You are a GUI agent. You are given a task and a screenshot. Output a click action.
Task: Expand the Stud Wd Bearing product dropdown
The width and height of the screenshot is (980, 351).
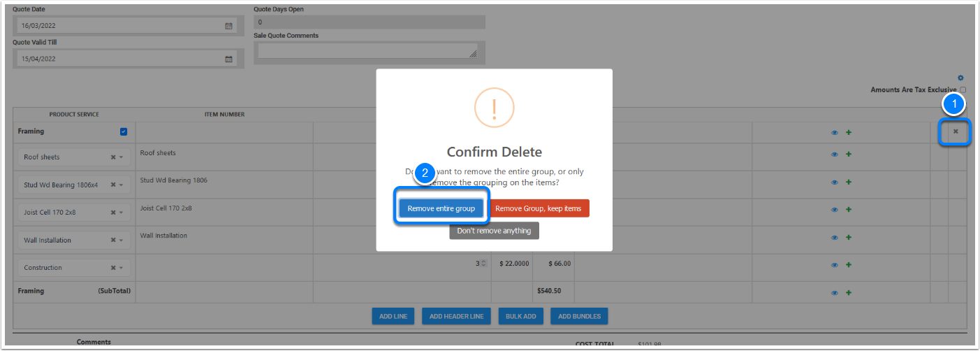point(122,185)
